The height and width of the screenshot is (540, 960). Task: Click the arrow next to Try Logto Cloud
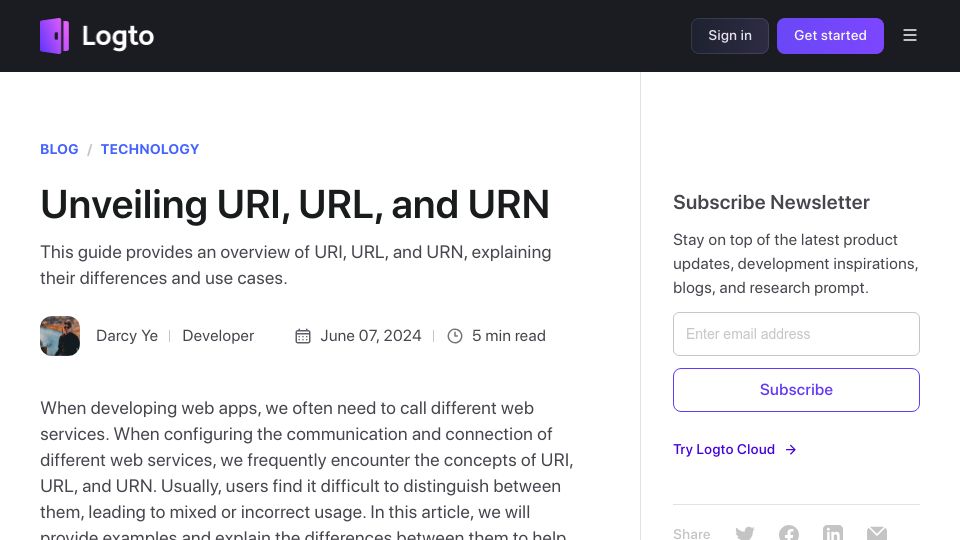(791, 449)
